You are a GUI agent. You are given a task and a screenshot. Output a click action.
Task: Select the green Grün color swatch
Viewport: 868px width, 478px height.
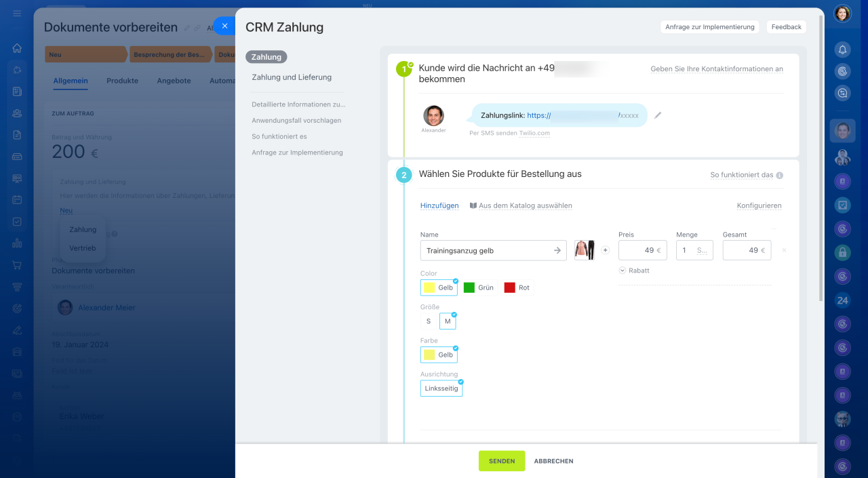click(x=479, y=287)
